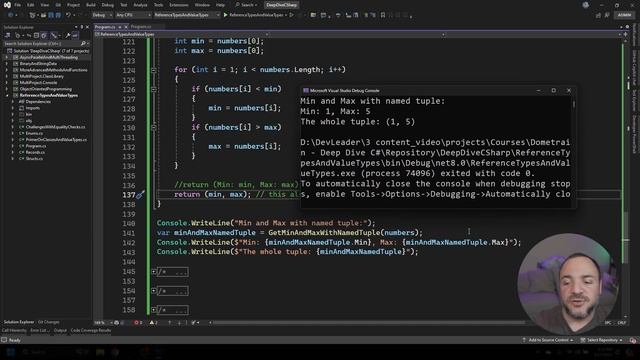This screenshot has width=640, height=360.
Task: Click the Microsoft Visual Studio Debug Console title
Action: click(x=344, y=91)
